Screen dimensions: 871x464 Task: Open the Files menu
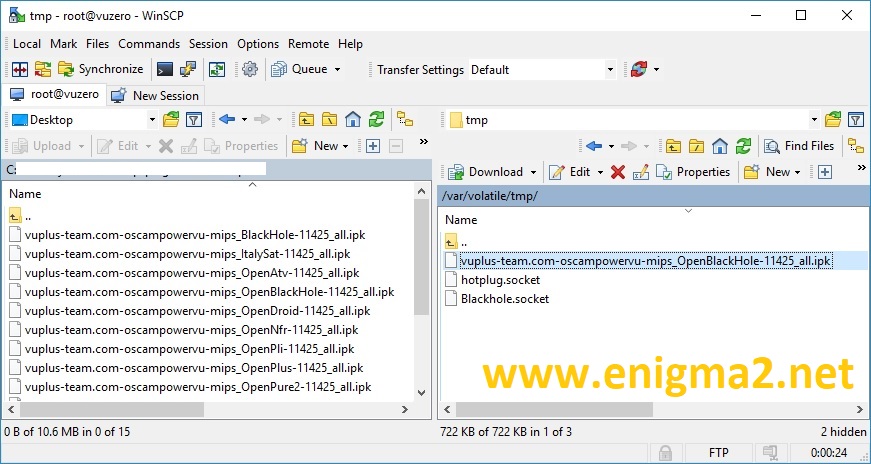[98, 44]
